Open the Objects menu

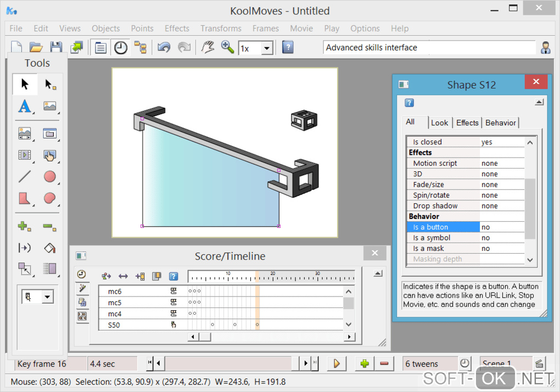(x=106, y=29)
